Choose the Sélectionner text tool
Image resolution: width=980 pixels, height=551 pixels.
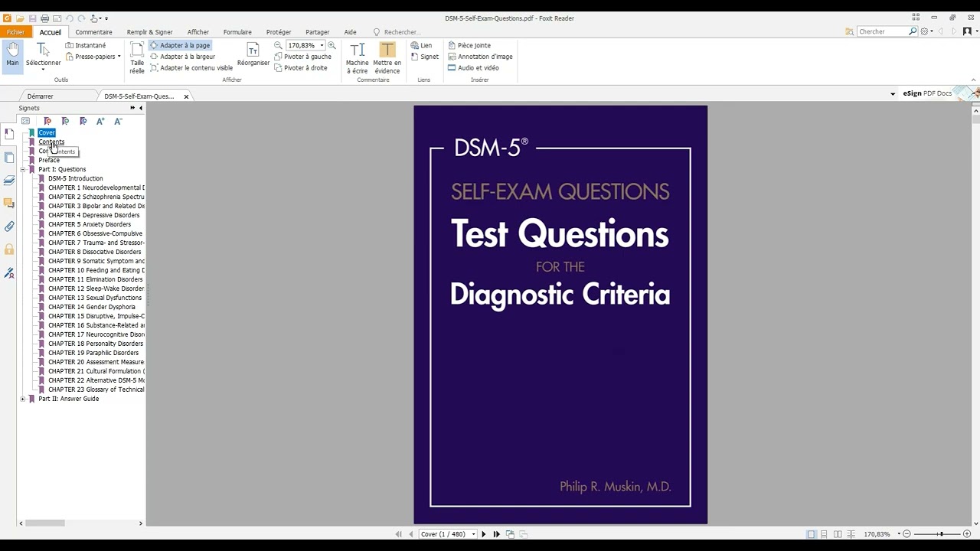[x=43, y=55]
